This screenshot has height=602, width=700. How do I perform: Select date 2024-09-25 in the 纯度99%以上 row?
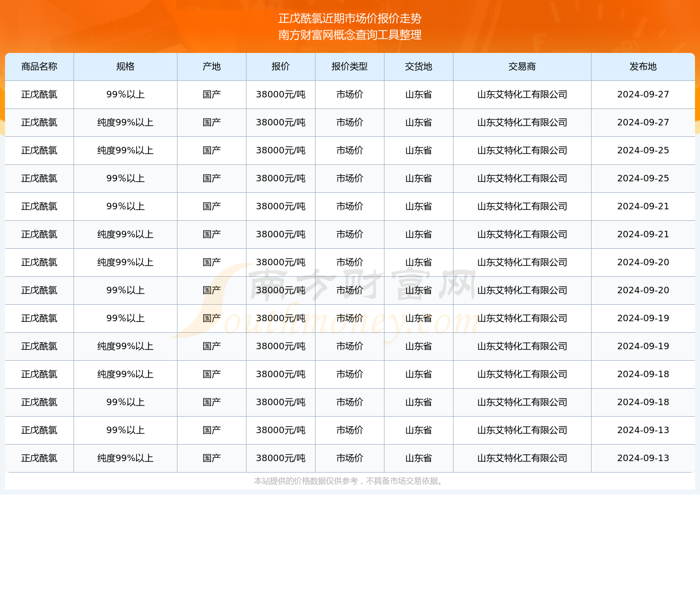click(643, 150)
